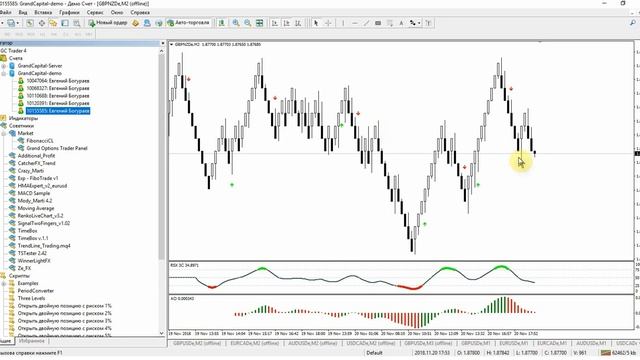Open the Справка menu
The image size is (640, 360).
point(140,12)
